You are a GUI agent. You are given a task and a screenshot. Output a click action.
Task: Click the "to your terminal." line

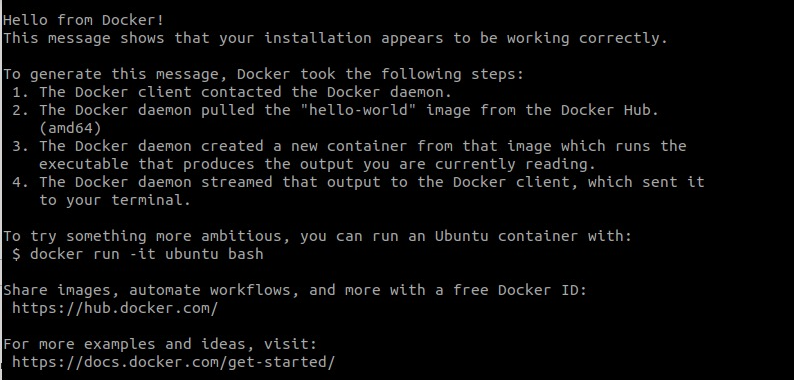[115, 200]
